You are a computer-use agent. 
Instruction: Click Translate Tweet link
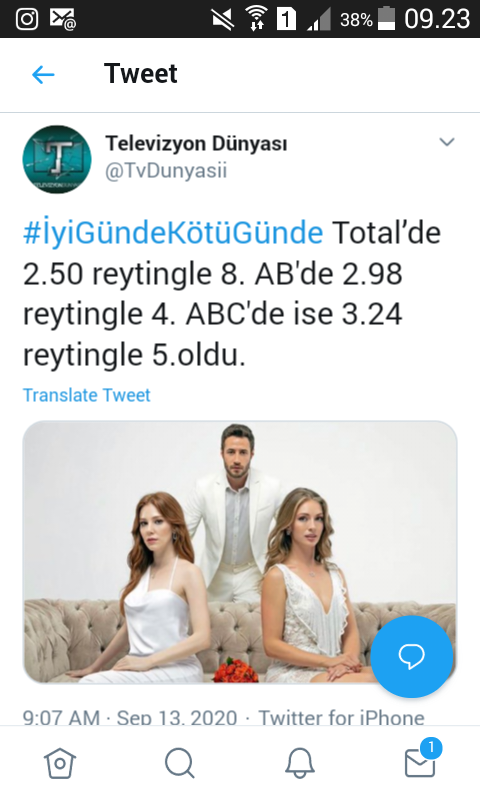87,395
